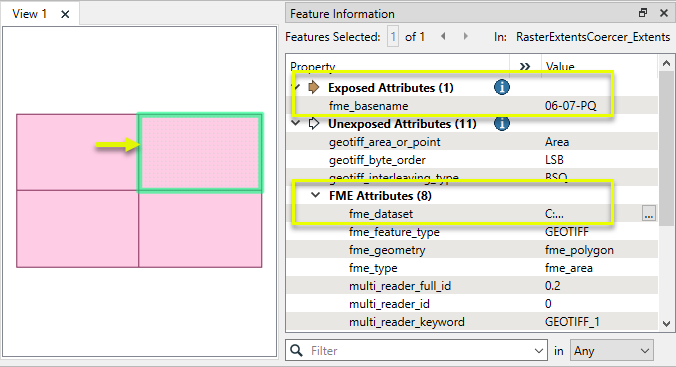This screenshot has width=676, height=367.
Task: Click the scrollbar down arrow in attribute table
Action: click(x=666, y=323)
